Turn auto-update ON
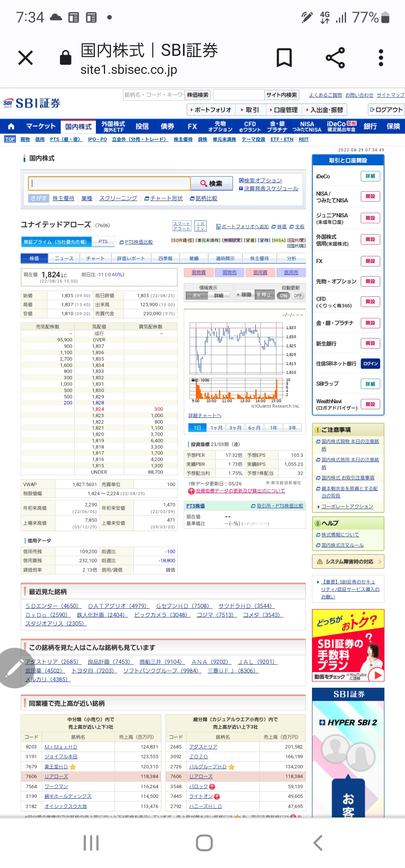Viewport: 405px width, 868px height. point(283,296)
